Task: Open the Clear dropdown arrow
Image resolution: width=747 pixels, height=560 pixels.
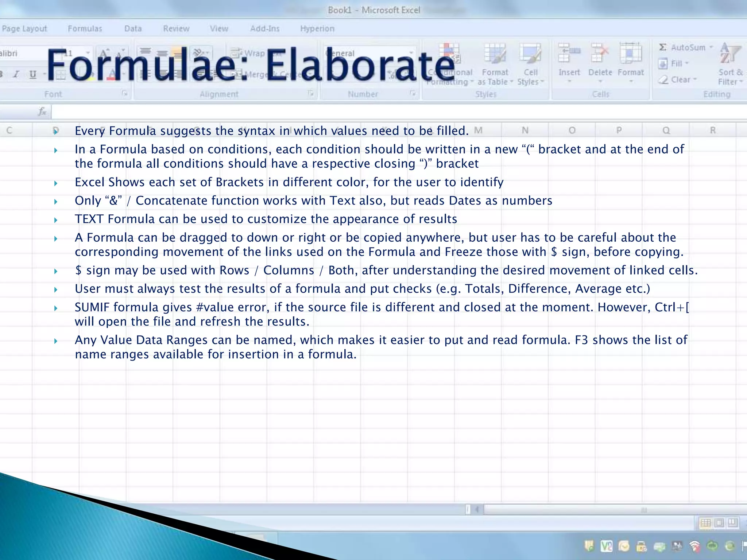Action: pyautogui.click(x=695, y=79)
